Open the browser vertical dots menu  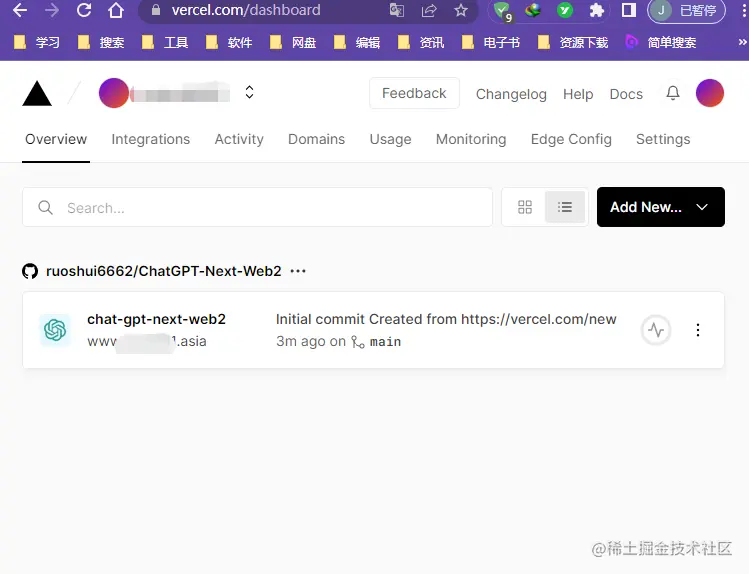[x=743, y=10]
